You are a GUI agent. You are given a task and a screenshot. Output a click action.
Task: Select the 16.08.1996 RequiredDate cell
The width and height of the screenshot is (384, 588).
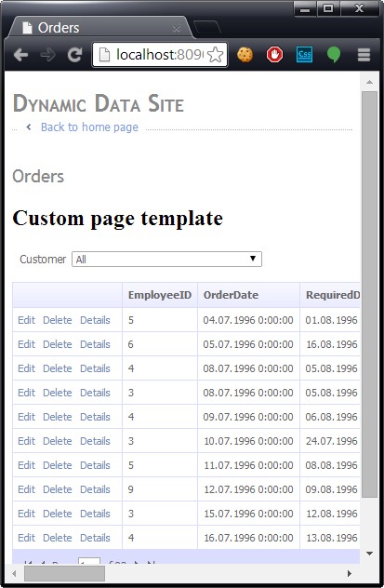click(x=330, y=344)
